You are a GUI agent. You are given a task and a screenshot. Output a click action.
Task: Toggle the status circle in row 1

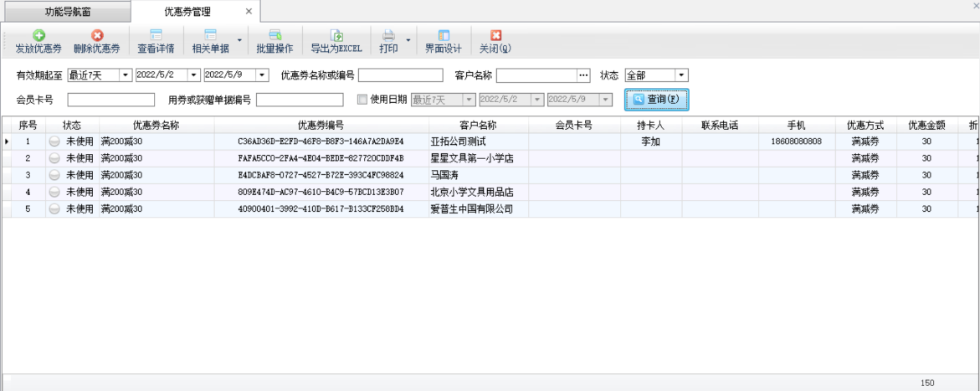pyautogui.click(x=54, y=141)
